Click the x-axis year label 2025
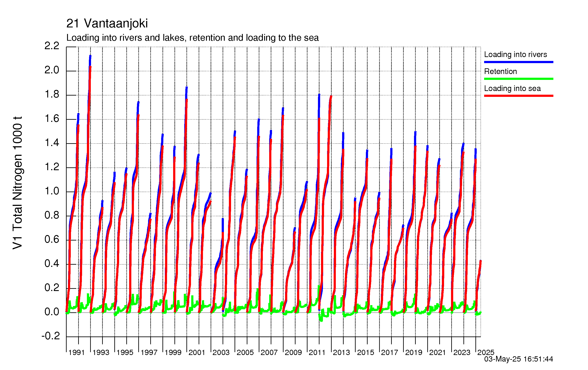 (486, 352)
